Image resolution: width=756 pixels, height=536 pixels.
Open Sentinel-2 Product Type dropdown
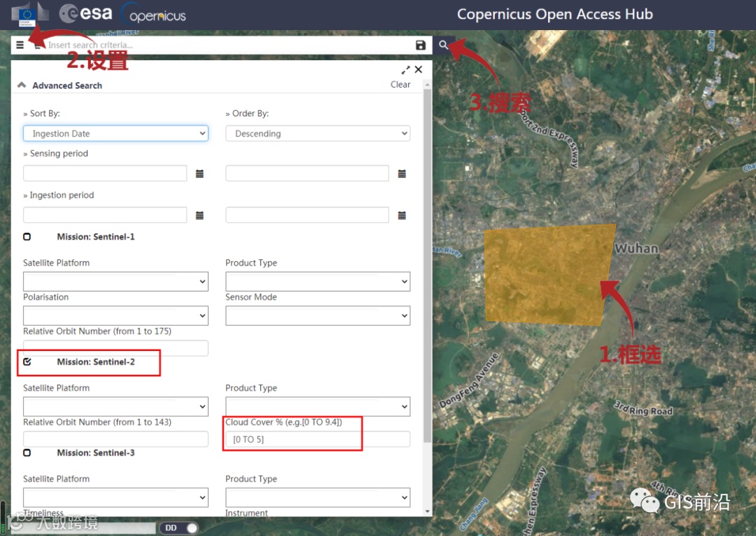click(x=318, y=406)
